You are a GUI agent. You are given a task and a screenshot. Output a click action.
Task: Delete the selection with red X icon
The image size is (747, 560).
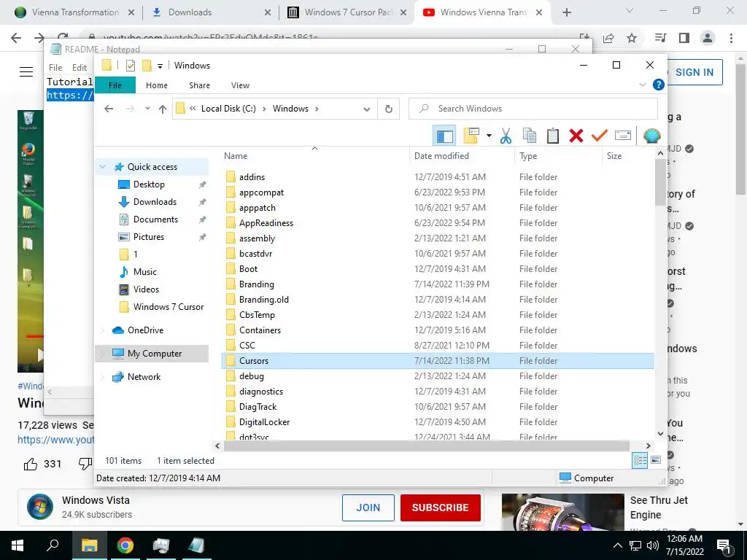click(576, 136)
